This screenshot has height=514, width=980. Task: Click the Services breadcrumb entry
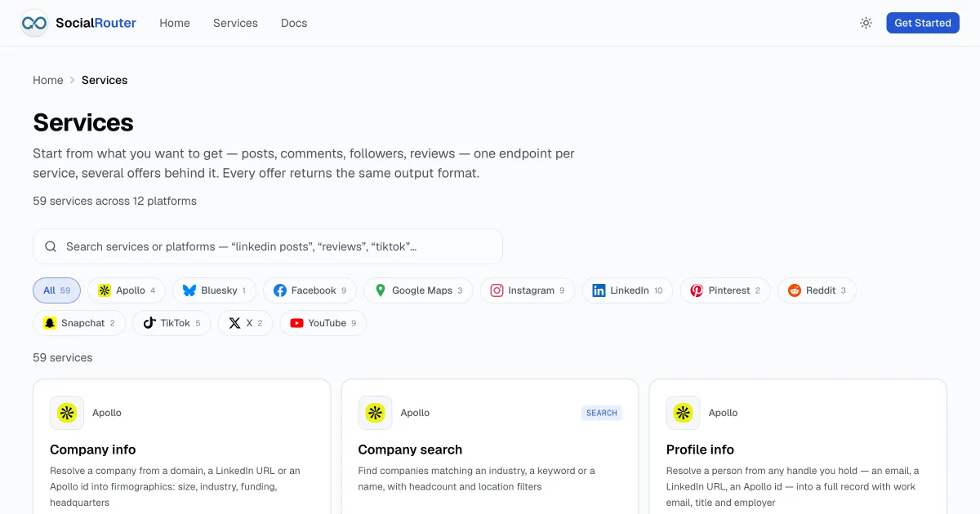(x=105, y=80)
